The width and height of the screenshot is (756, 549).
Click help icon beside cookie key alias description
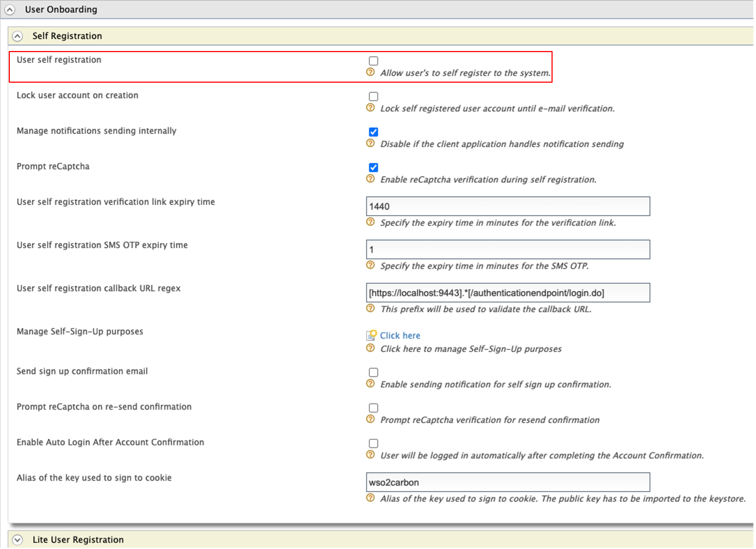370,498
